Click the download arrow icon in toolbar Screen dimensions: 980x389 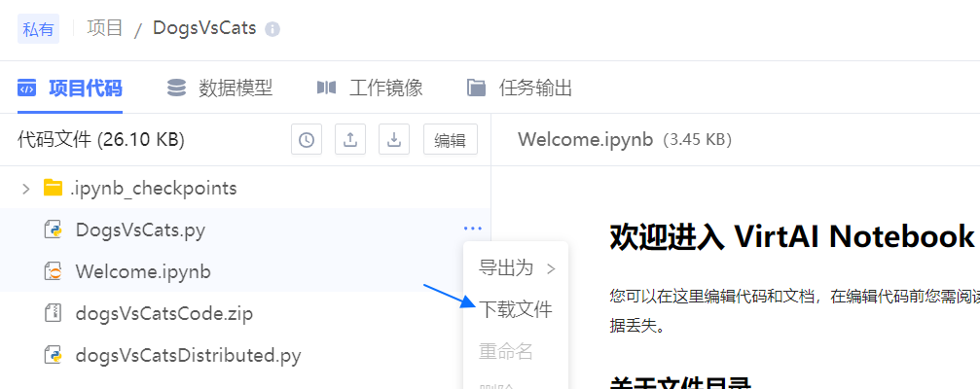(x=394, y=140)
